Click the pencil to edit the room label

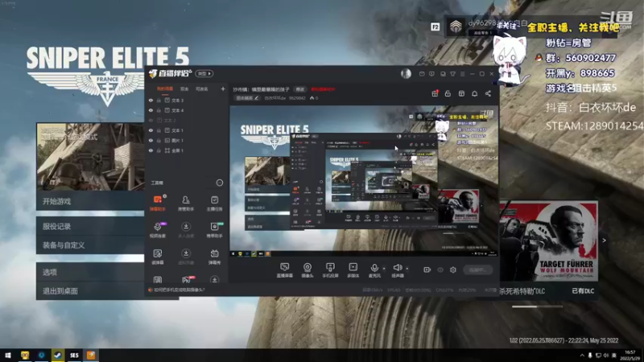[256, 98]
